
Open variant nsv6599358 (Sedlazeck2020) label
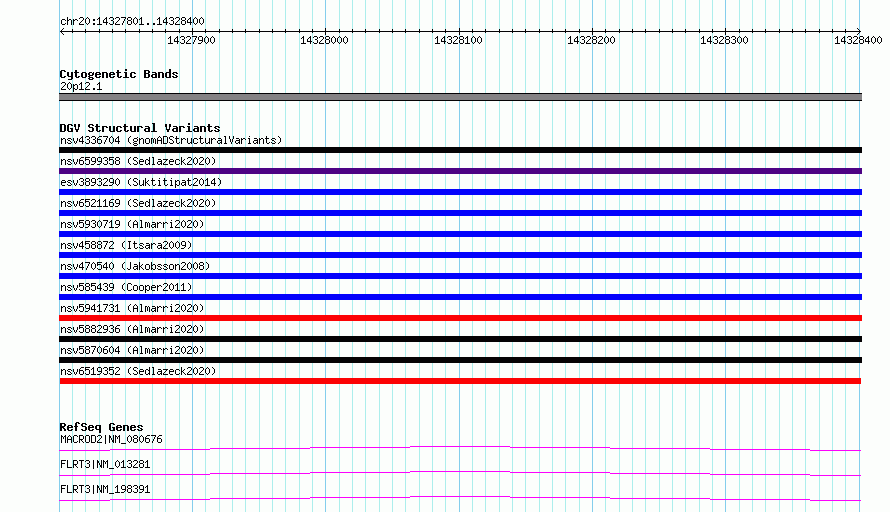[138, 161]
